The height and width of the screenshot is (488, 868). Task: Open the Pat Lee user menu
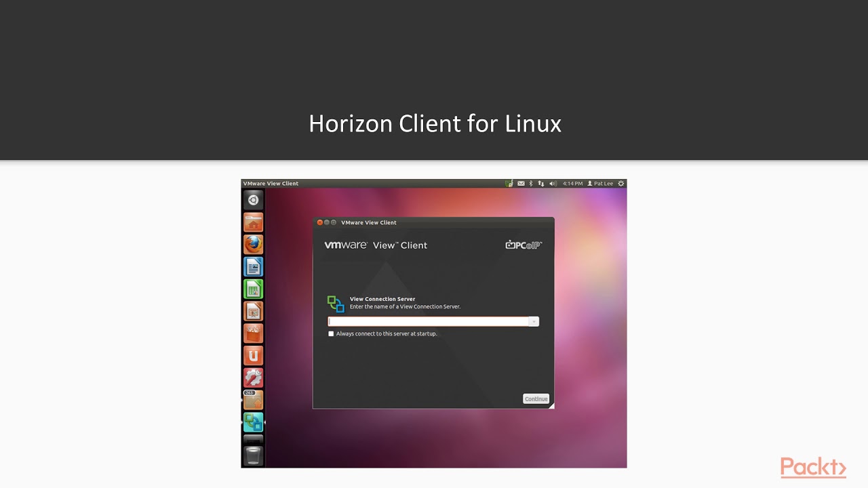tap(600, 184)
